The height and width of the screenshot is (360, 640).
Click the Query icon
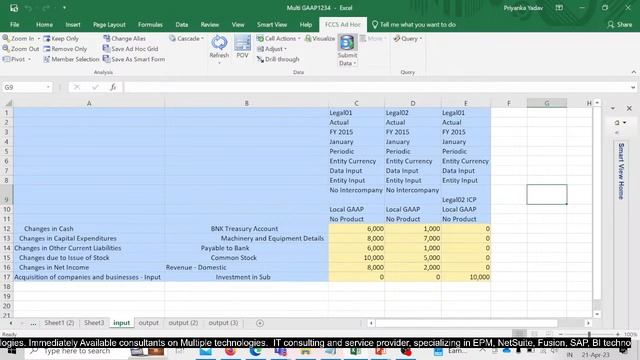(397, 38)
